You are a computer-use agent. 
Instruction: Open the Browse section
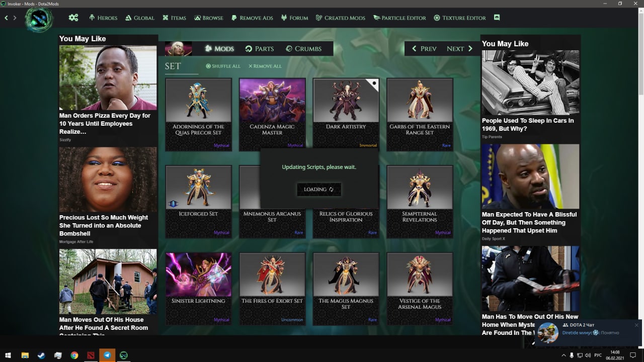(208, 18)
